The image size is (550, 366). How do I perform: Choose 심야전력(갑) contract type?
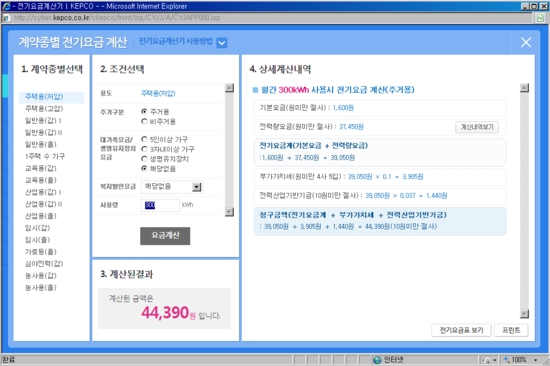click(x=44, y=264)
